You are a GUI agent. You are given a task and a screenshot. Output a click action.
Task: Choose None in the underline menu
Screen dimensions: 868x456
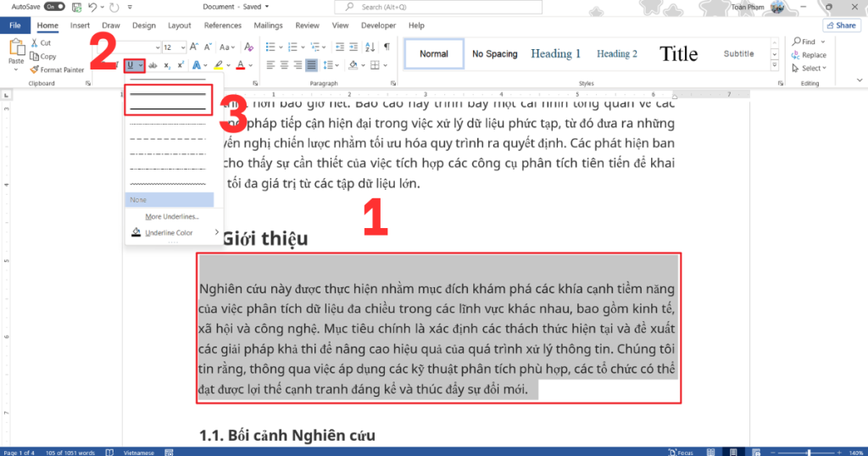coord(170,200)
